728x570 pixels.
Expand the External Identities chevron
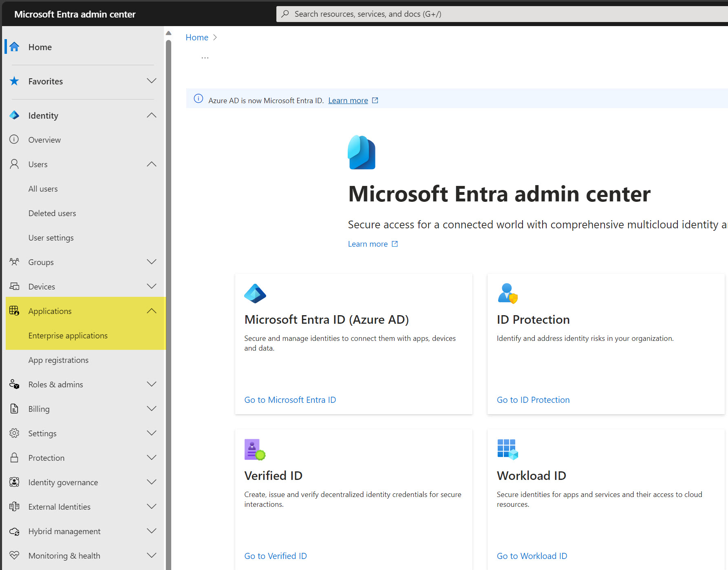[x=152, y=506]
